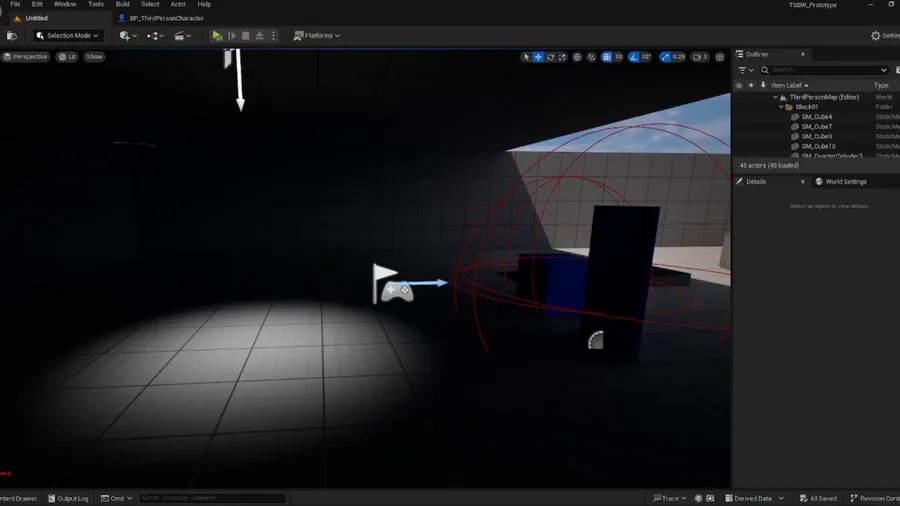The height and width of the screenshot is (506, 900).
Task: Toggle the viewport layout maximize icon
Action: coord(720,57)
